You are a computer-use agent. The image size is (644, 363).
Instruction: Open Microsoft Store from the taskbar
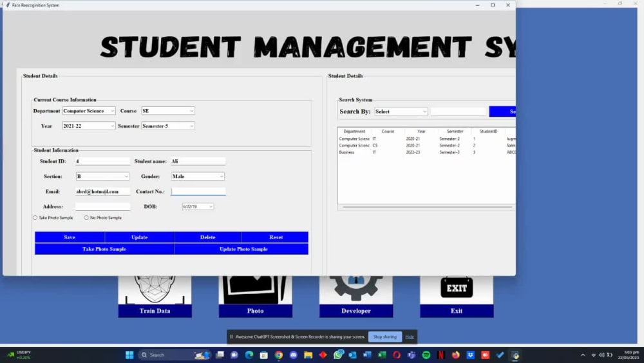tap(263, 355)
